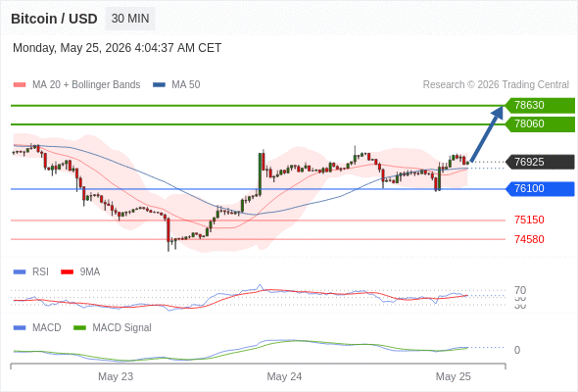This screenshot has width=578, height=392.
Task: Click the RSI blue legend swatch
Action: coord(20,272)
